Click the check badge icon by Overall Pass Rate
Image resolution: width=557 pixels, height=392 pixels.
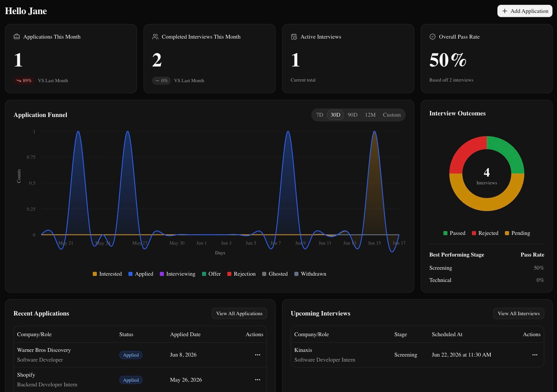coord(432,37)
